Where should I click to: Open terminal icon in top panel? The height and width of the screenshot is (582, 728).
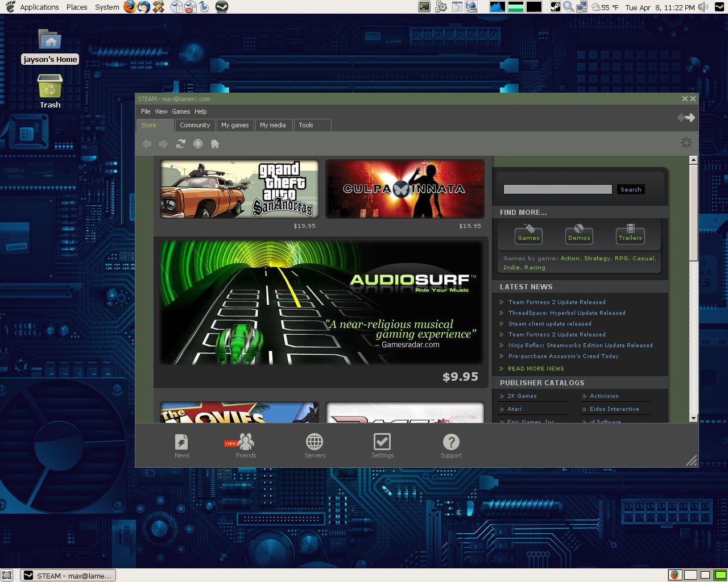point(424,7)
